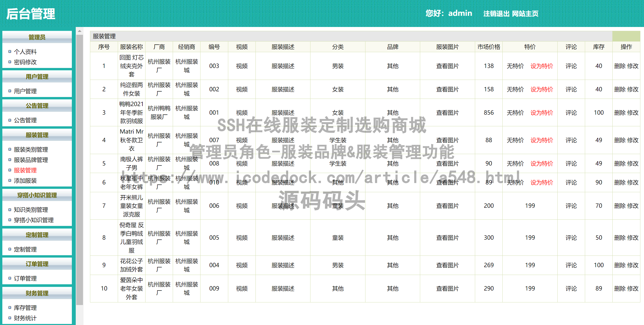Image resolution: width=644 pixels, height=325 pixels.
Task: Open 添加服装 to add clothing
Action: (25, 181)
